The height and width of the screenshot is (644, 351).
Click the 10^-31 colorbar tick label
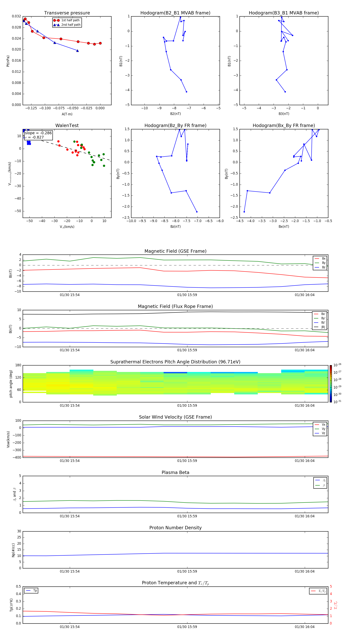point(337,402)
